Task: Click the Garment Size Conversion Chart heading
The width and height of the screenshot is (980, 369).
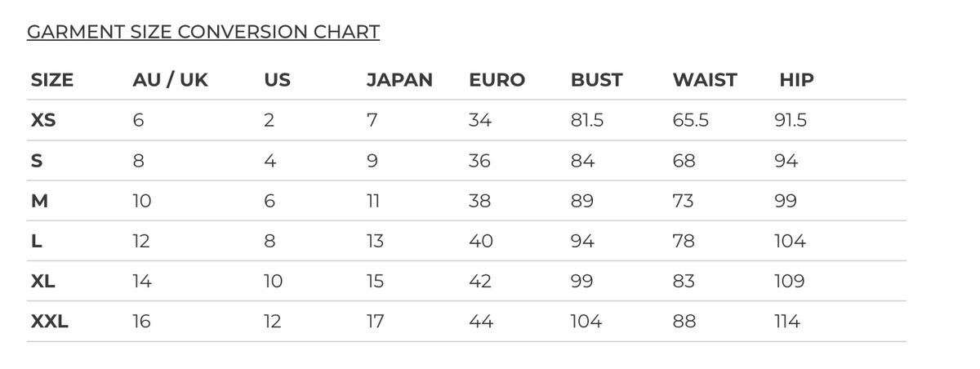Action: [203, 33]
